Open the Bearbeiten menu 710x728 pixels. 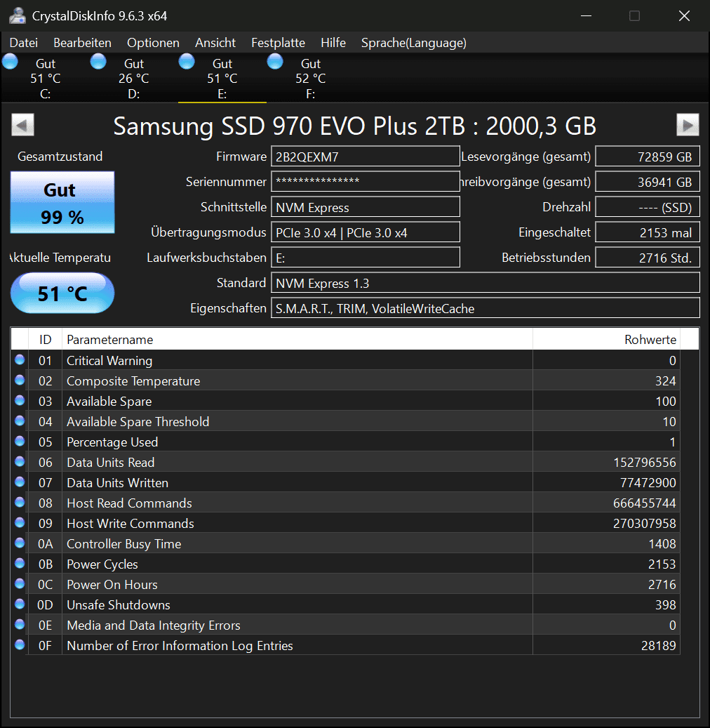(82, 43)
